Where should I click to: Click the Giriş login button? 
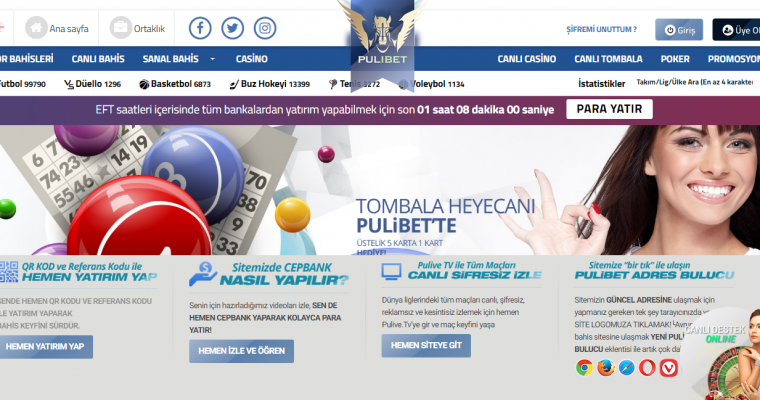tap(679, 30)
